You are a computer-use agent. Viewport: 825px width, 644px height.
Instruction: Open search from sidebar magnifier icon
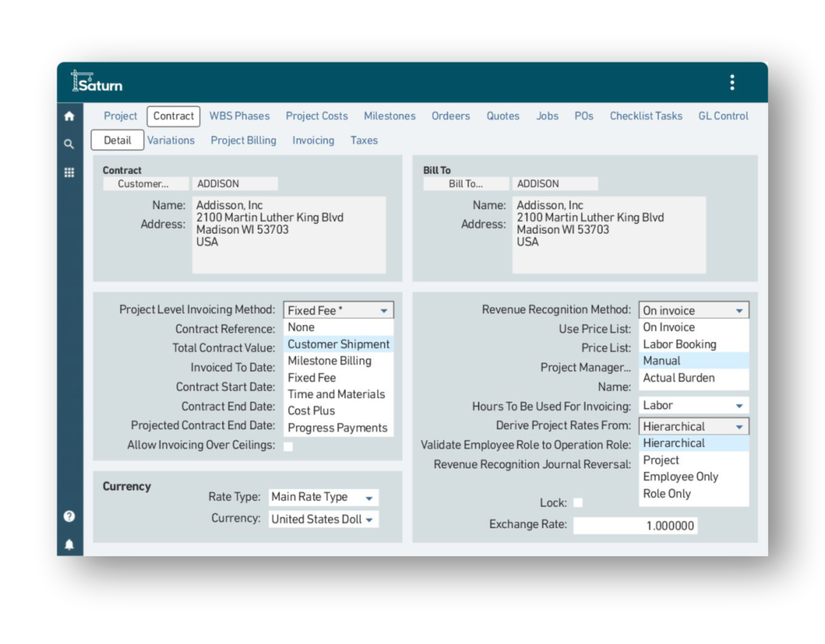point(69,144)
